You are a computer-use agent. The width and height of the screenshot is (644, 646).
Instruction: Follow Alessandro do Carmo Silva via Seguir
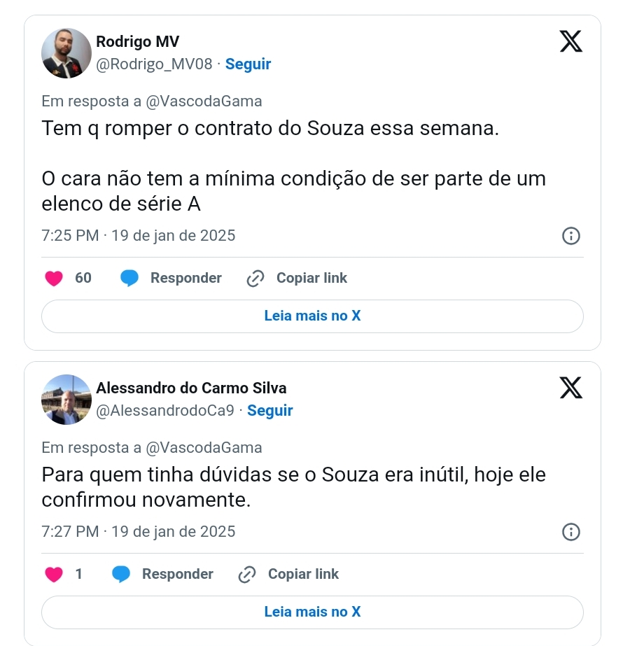[x=270, y=411]
